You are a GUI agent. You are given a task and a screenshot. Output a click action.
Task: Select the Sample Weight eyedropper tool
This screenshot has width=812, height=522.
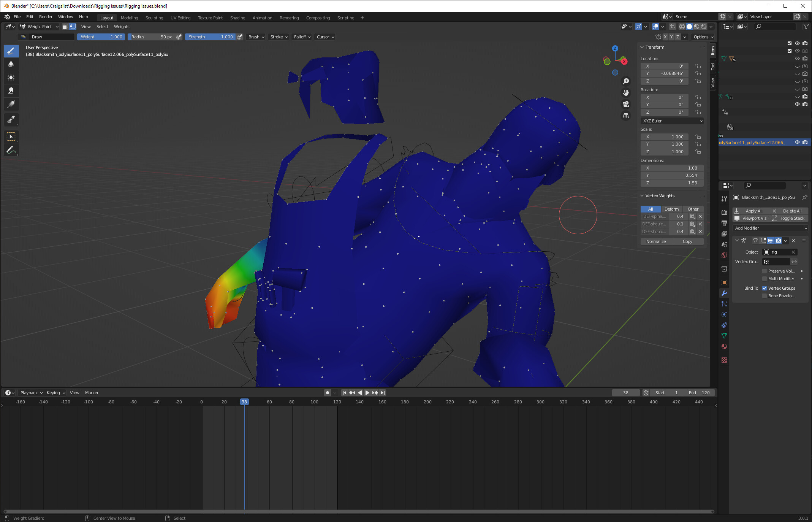click(11, 119)
